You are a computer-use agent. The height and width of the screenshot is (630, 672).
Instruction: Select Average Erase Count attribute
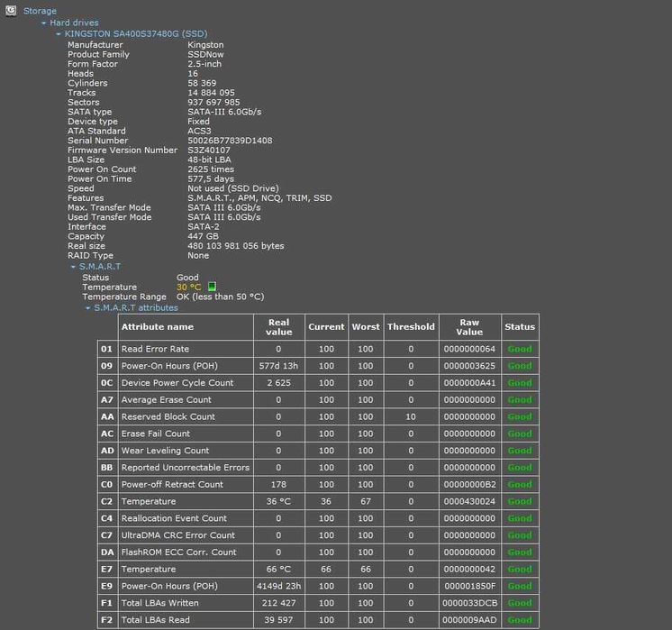tap(167, 399)
